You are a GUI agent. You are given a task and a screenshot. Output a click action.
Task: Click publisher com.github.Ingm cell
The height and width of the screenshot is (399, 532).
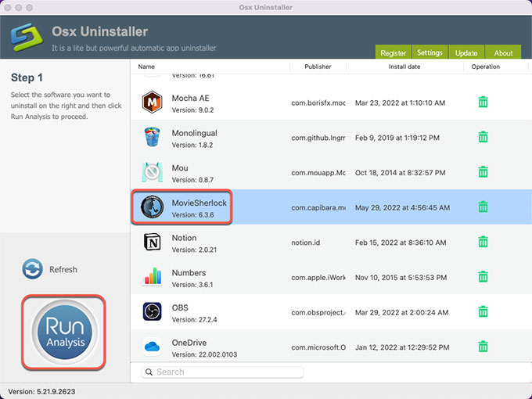tap(318, 138)
